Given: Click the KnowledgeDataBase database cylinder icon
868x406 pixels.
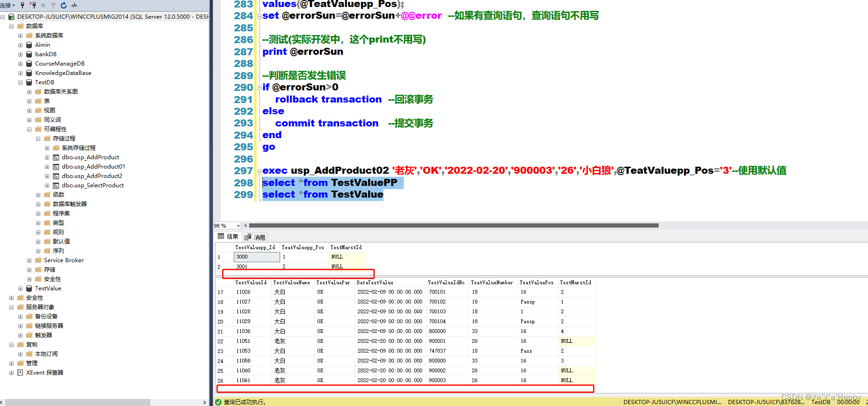Looking at the screenshot, I should point(29,73).
